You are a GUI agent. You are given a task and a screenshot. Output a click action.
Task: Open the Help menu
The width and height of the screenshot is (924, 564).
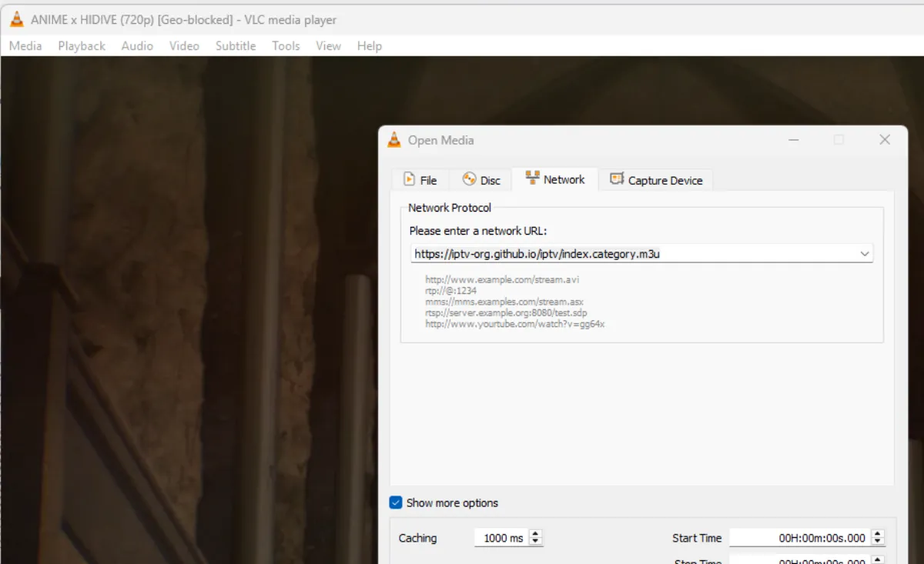370,45
